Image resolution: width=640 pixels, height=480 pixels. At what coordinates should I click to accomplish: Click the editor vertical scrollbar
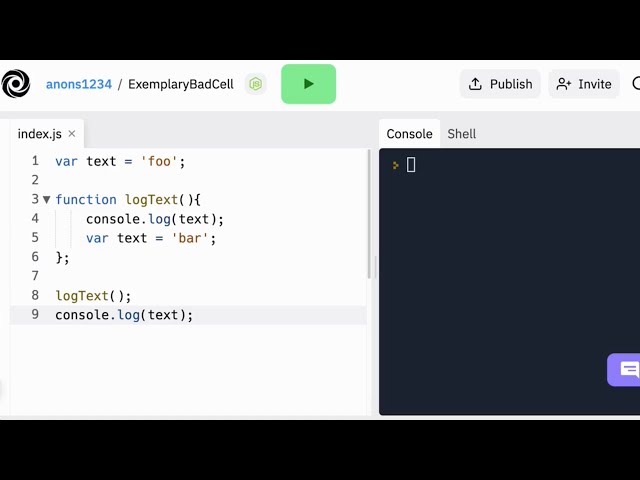(369, 214)
